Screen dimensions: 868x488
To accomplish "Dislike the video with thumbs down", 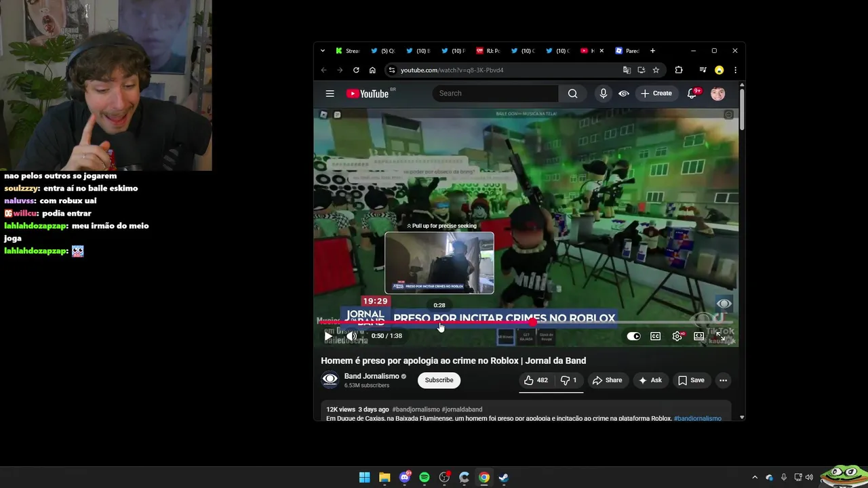I will tap(568, 380).
